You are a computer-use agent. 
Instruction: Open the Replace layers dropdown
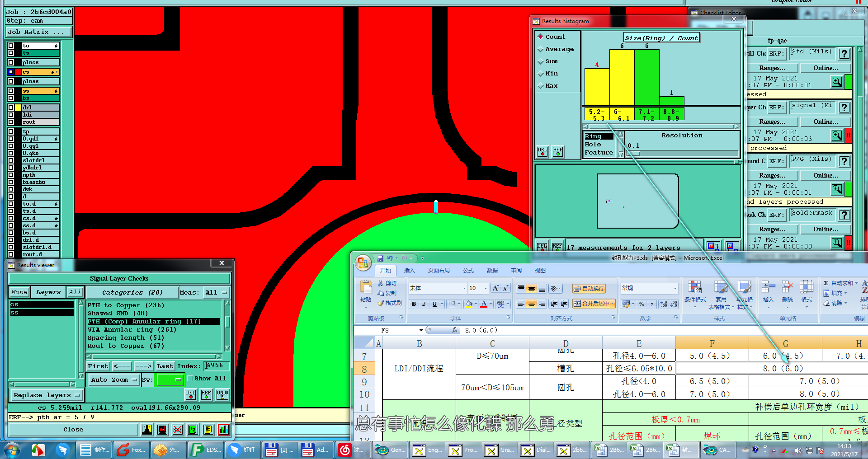click(47, 395)
